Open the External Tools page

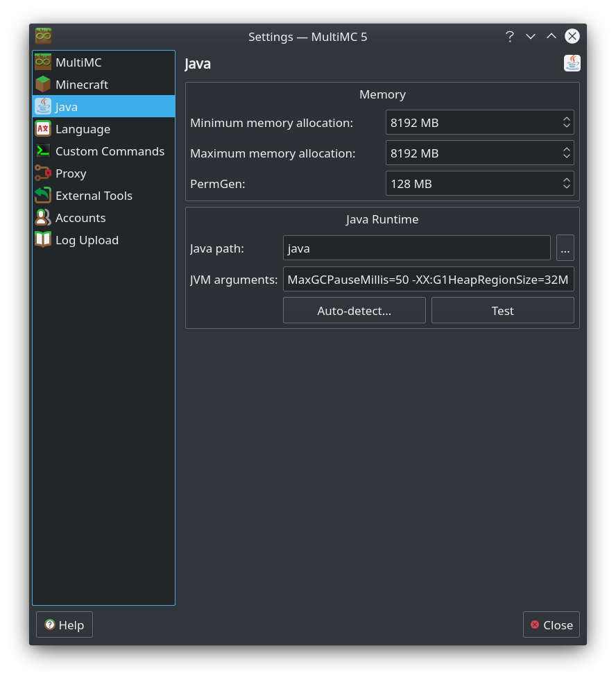coord(103,195)
